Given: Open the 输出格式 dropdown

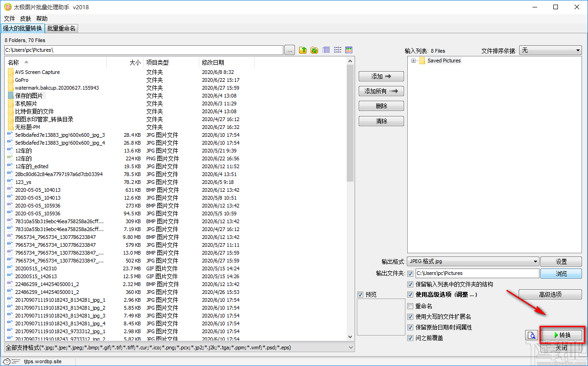Looking at the screenshot, I should [x=473, y=261].
